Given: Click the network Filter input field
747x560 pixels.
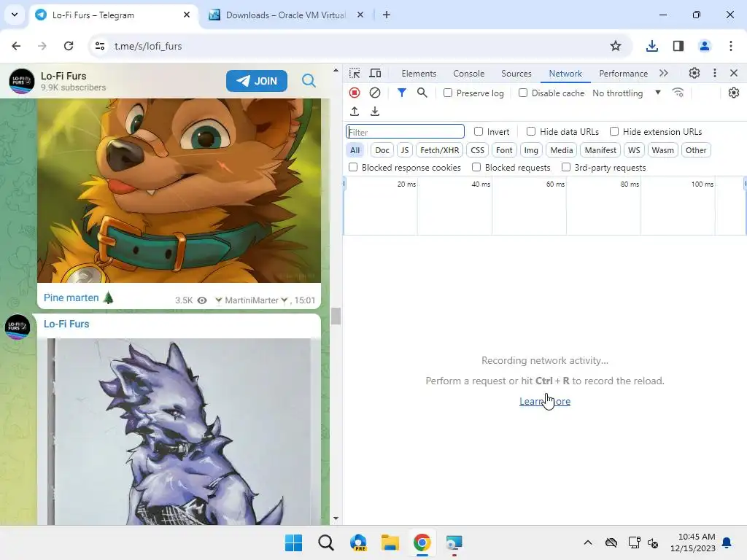Looking at the screenshot, I should coord(405,132).
